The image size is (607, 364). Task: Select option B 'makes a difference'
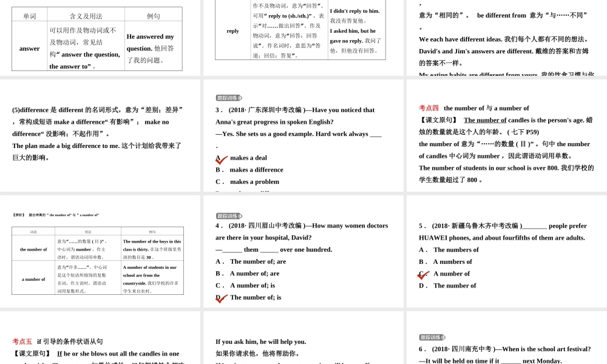tap(249, 170)
